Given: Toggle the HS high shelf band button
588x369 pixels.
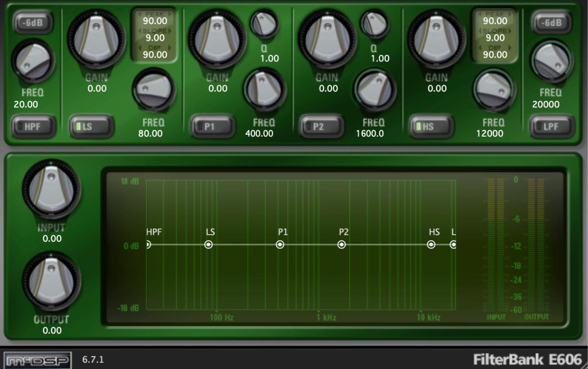Looking at the screenshot, I should point(431,126).
